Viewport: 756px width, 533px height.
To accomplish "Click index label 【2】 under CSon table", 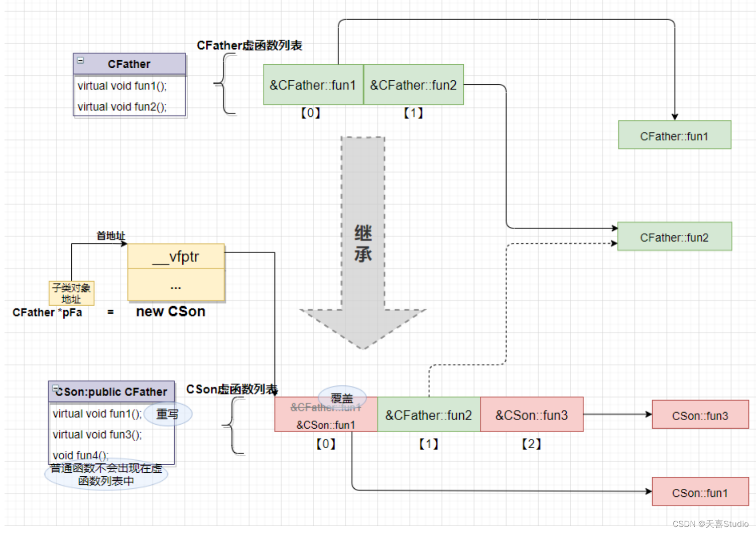I will 532,444.
